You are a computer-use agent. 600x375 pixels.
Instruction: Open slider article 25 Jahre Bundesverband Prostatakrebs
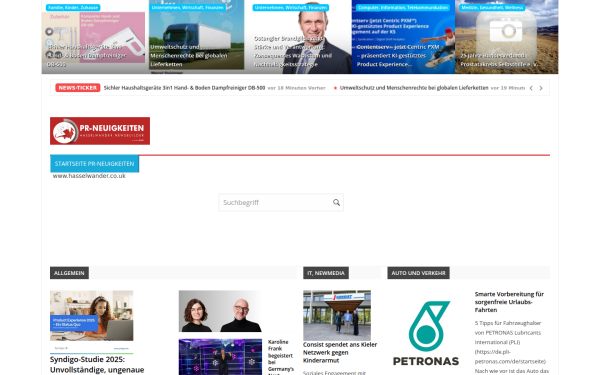499,60
